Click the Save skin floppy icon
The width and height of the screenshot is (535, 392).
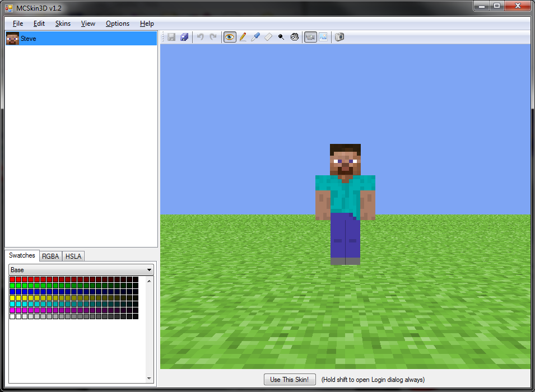pyautogui.click(x=171, y=37)
